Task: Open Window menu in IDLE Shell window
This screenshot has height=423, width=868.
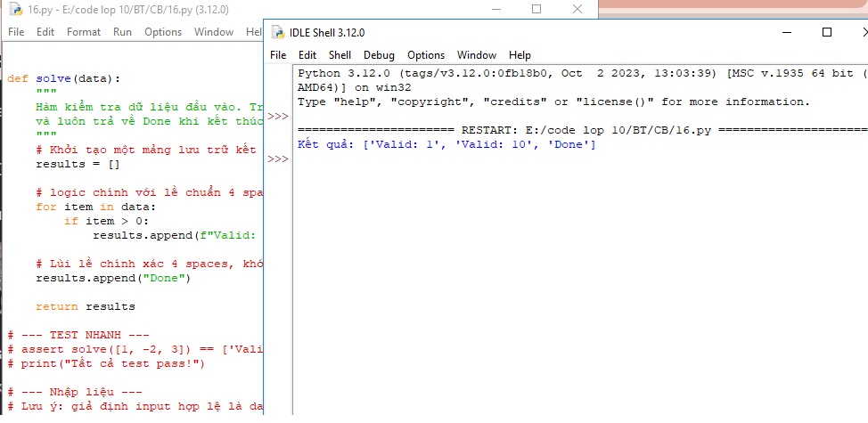Action: click(x=477, y=54)
